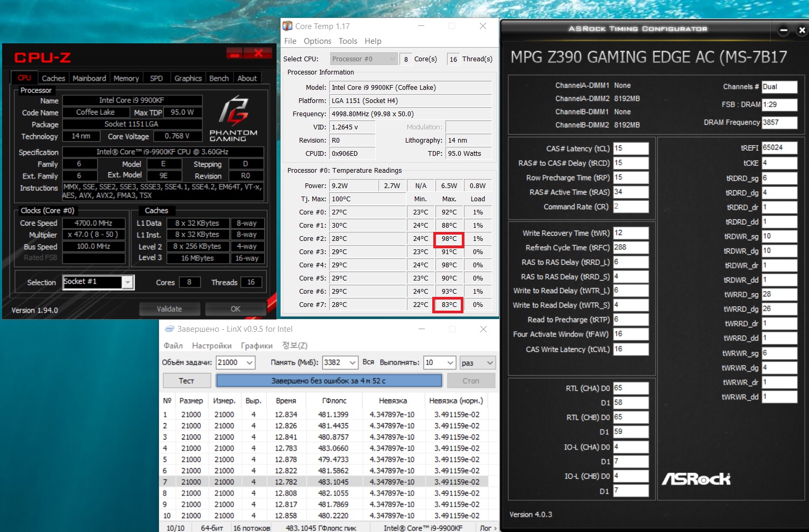809x532 pixels.
Task: Click the Вся memory button in LinX
Action: (x=368, y=362)
